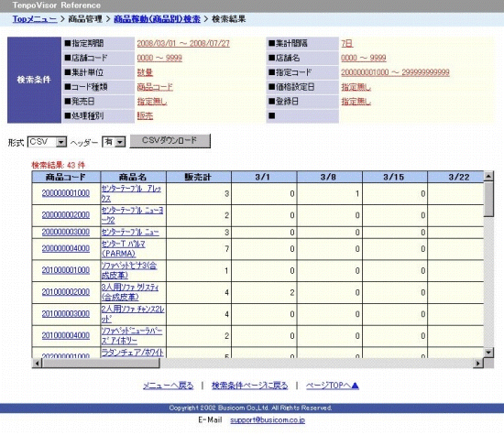Open ソファベッド ニューラバーズ アイボリー link
The image size is (504, 435).
coord(132,336)
